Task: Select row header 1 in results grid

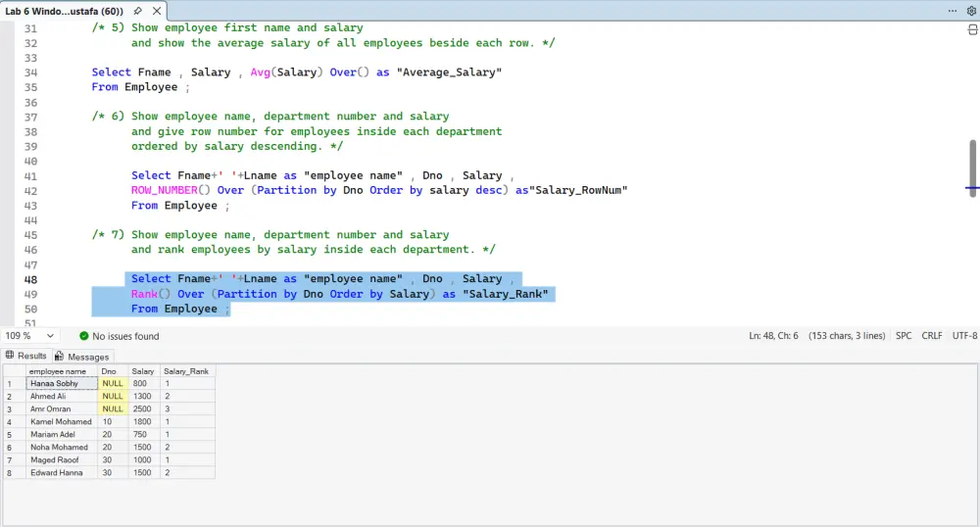Action: pyautogui.click(x=15, y=383)
